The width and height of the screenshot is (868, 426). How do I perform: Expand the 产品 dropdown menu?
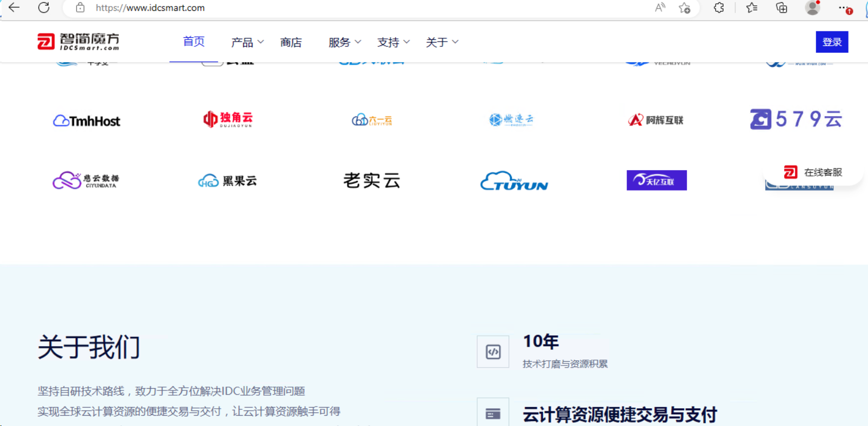(247, 42)
